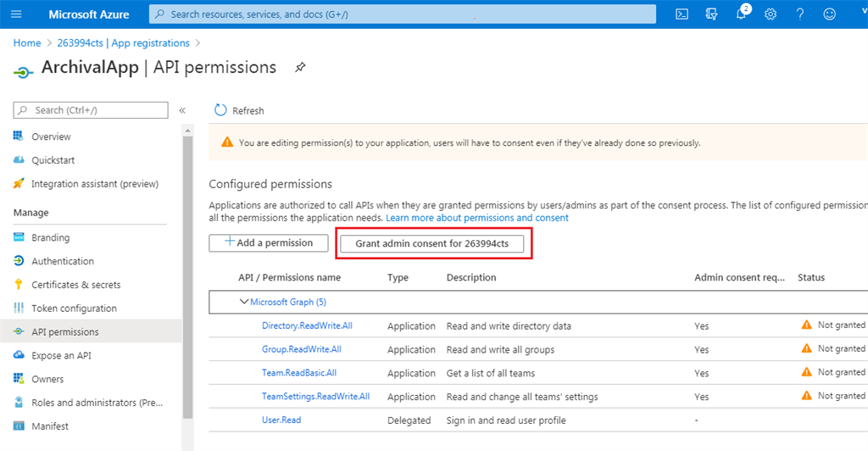Screen dimensions: 868x451
Task: Click the Refresh icon
Action: (x=220, y=110)
